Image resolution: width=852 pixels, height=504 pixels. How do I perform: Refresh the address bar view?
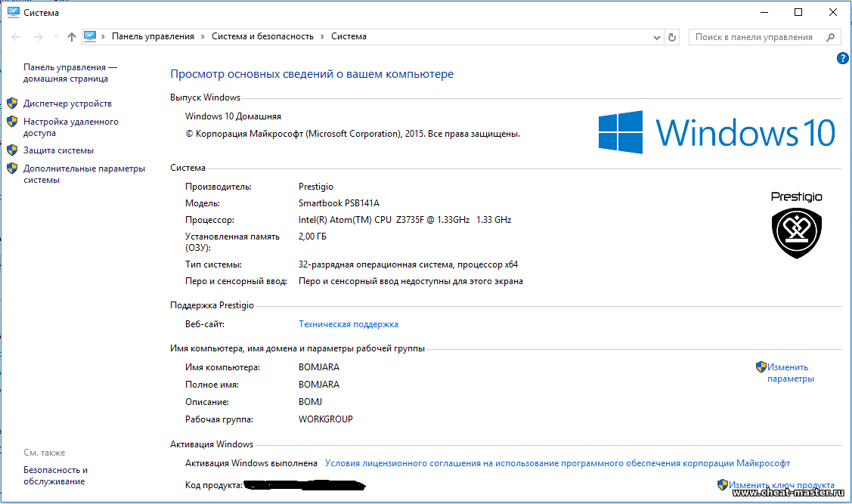point(673,37)
